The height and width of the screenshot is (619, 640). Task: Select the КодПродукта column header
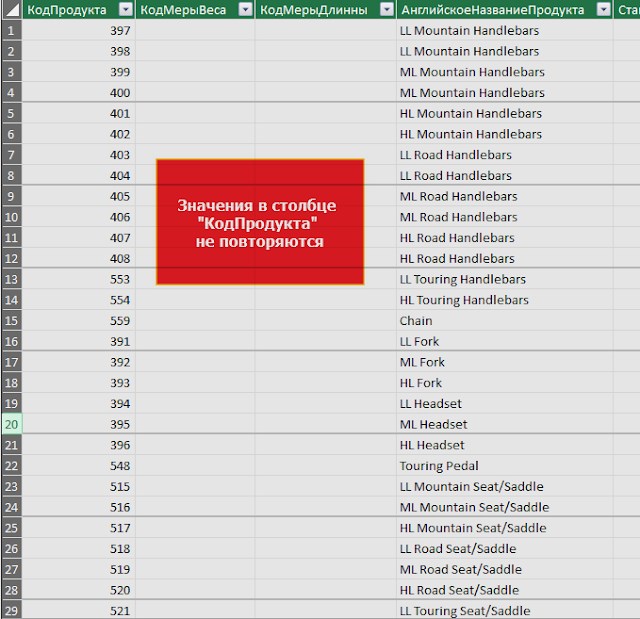[79, 9]
